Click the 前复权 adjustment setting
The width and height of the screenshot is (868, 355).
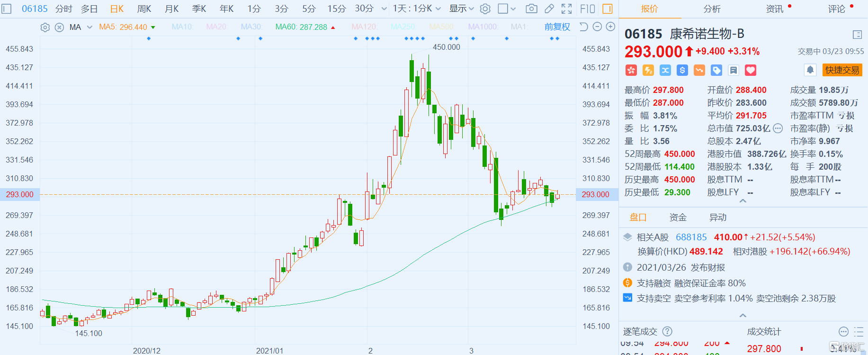pyautogui.click(x=557, y=27)
